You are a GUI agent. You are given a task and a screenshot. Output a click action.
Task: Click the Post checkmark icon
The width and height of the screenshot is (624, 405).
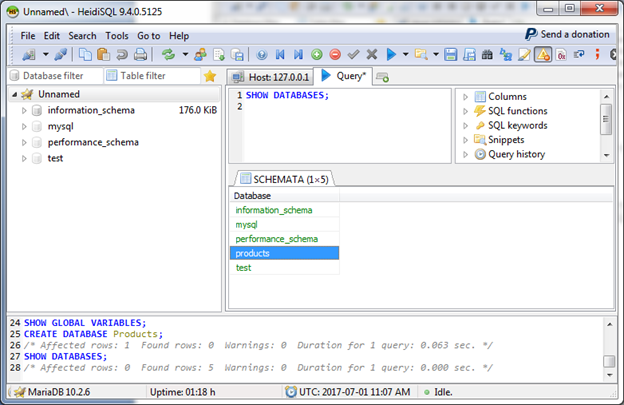coord(353,55)
